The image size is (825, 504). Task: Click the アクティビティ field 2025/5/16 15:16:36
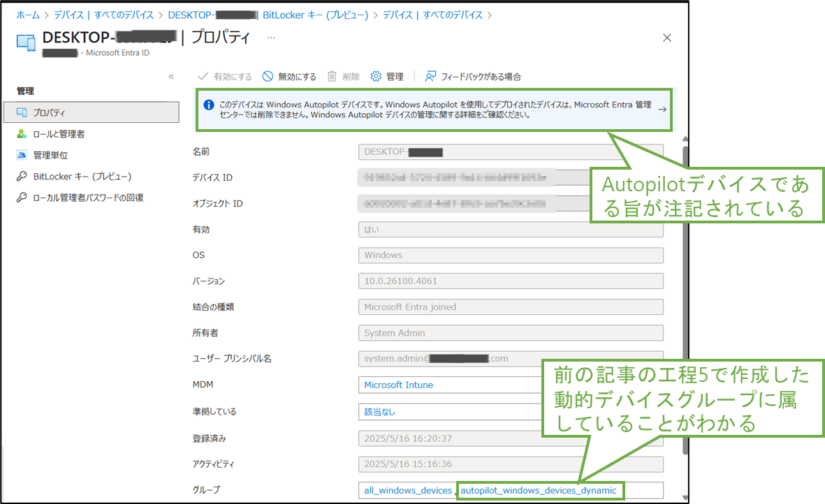coord(511,464)
